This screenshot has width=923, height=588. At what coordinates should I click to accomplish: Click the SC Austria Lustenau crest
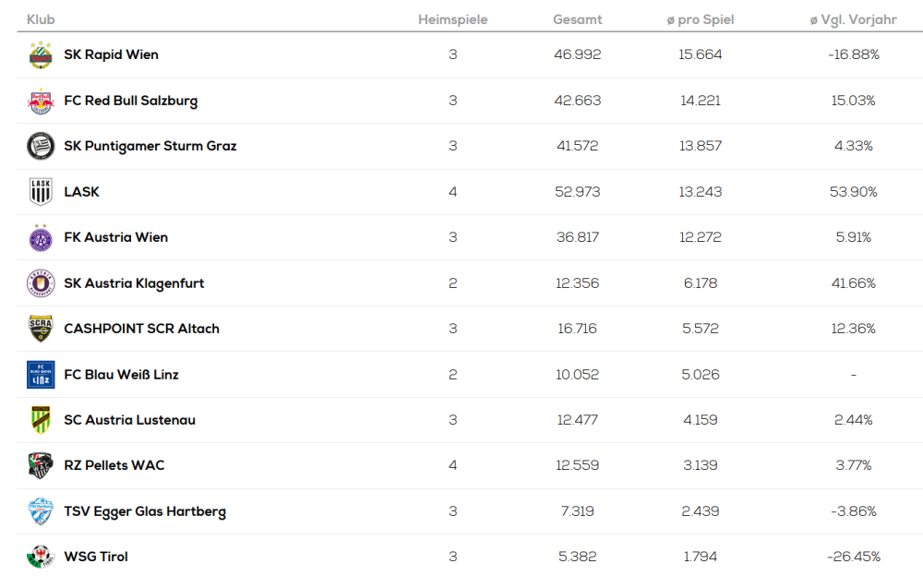(x=41, y=420)
